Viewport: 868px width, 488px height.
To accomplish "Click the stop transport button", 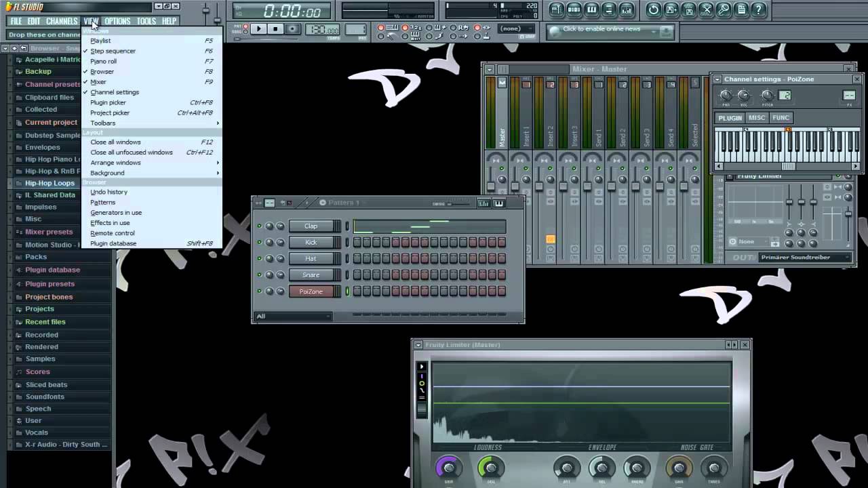I will (275, 29).
